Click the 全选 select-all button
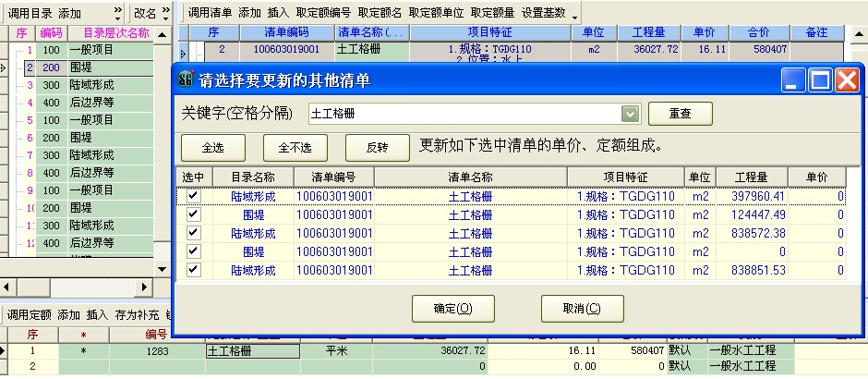Viewport: 868px width, 379px height. tap(212, 147)
